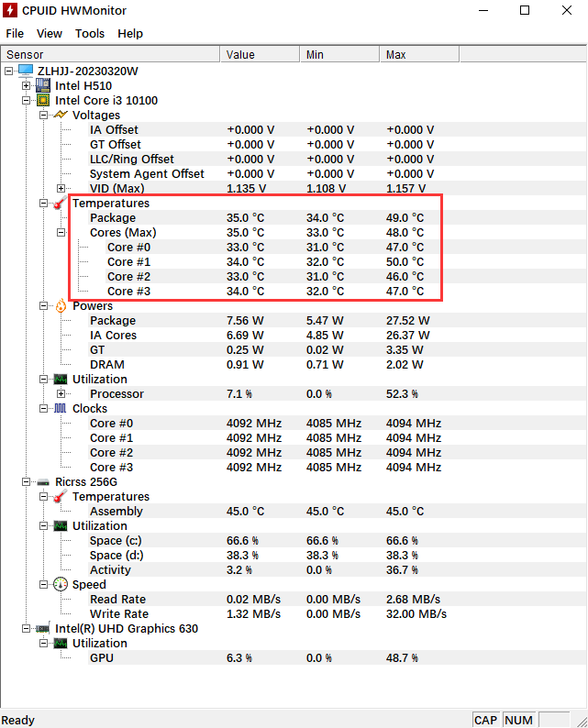
Task: Click the Voltages lightning icon
Action: coord(60,115)
